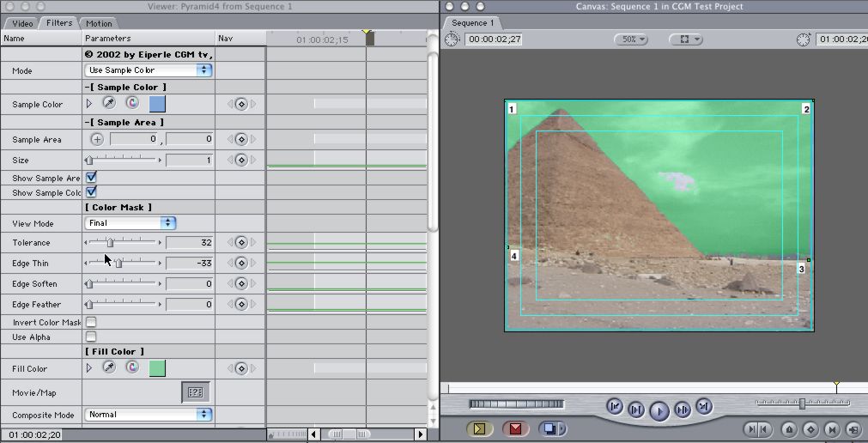Open the View Mode dropdown set to Final
868x443 pixels.
pyautogui.click(x=131, y=223)
